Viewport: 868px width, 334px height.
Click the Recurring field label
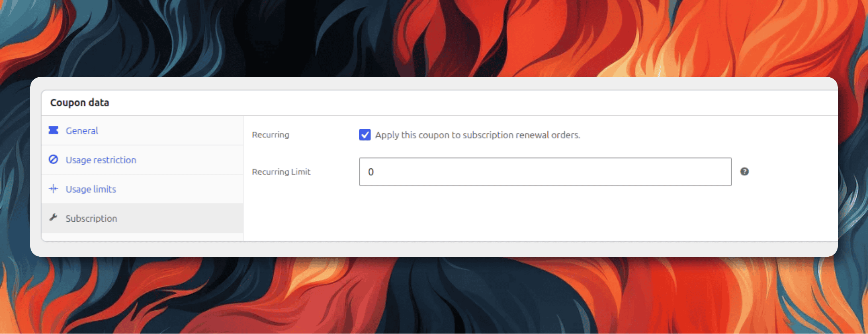270,135
